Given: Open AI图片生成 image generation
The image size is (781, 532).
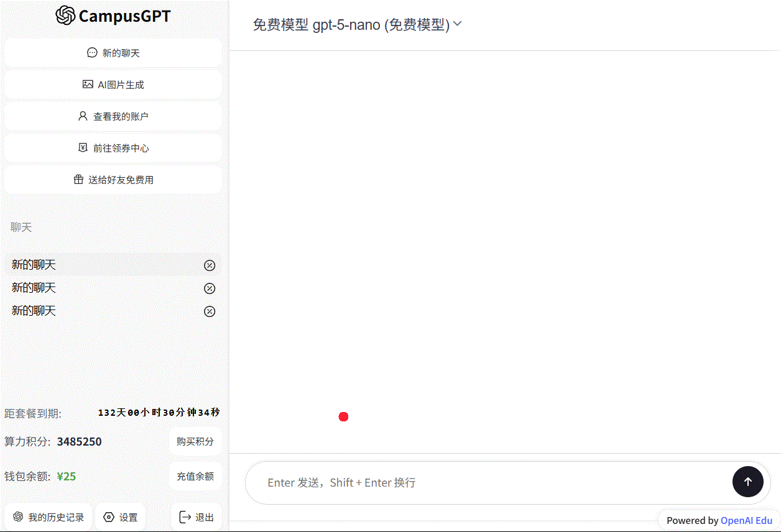Looking at the screenshot, I should (113, 85).
